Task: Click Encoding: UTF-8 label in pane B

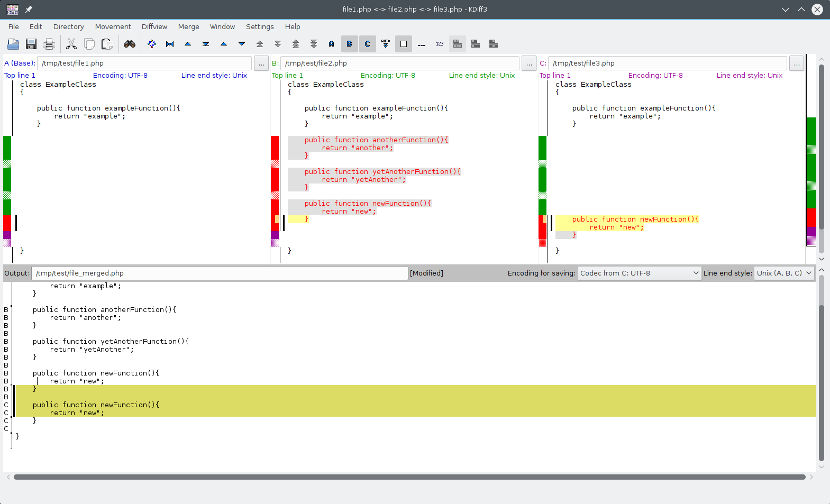Action: point(388,76)
